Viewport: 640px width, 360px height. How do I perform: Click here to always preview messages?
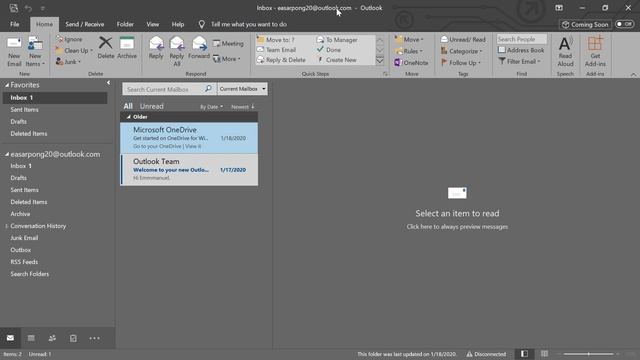(457, 227)
